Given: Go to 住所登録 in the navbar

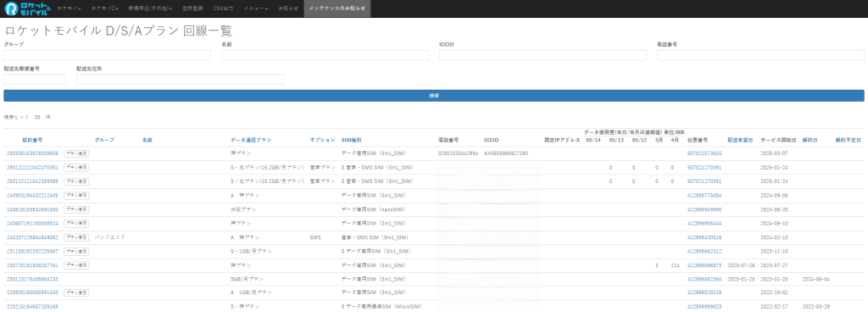Looking at the screenshot, I should point(192,8).
